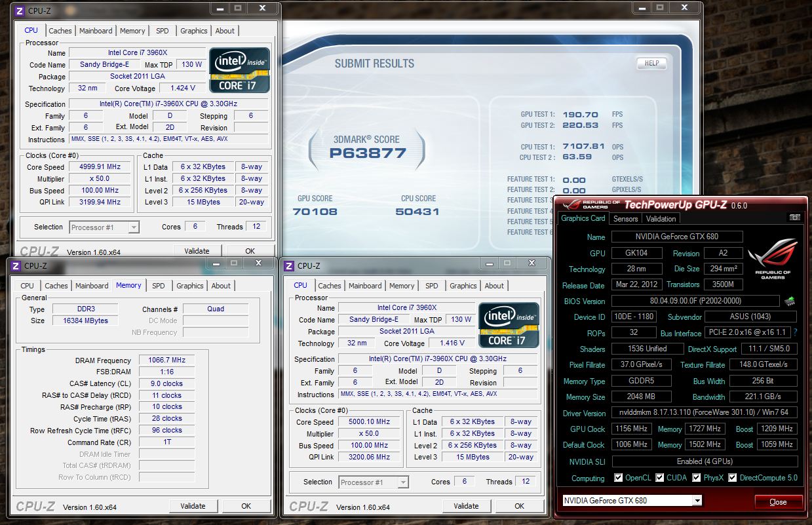Click Validate in the 5000.10 MHz CPU-Z window
The width and height of the screenshot is (812, 525).
466,506
